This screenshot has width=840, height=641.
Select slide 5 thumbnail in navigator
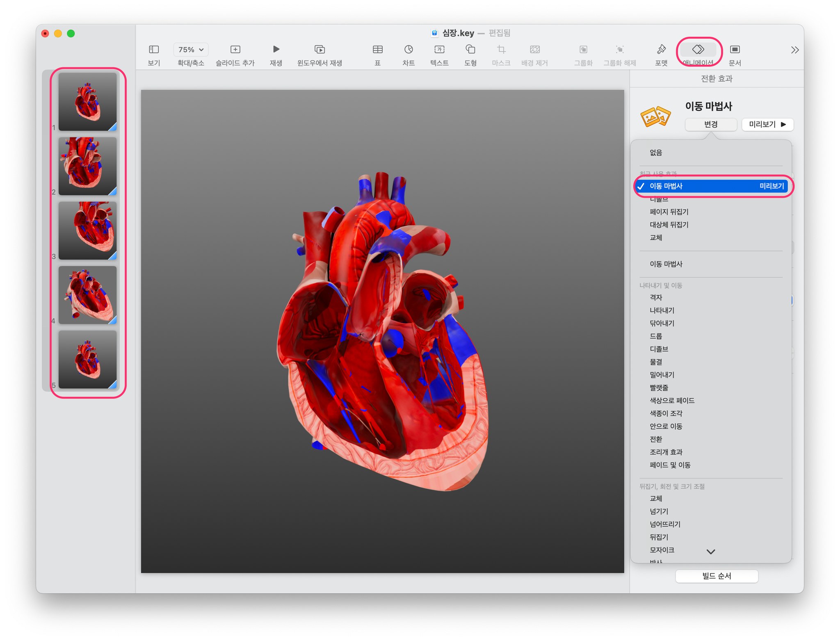tap(88, 359)
